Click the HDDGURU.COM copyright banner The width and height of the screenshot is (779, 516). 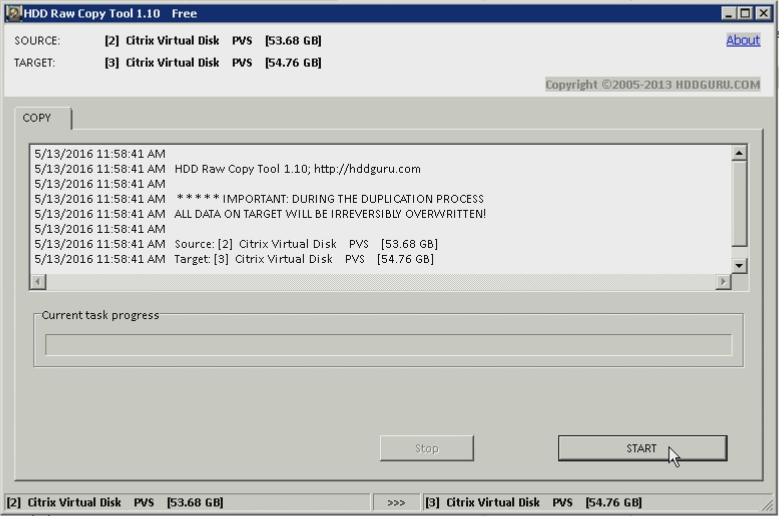tap(652, 84)
